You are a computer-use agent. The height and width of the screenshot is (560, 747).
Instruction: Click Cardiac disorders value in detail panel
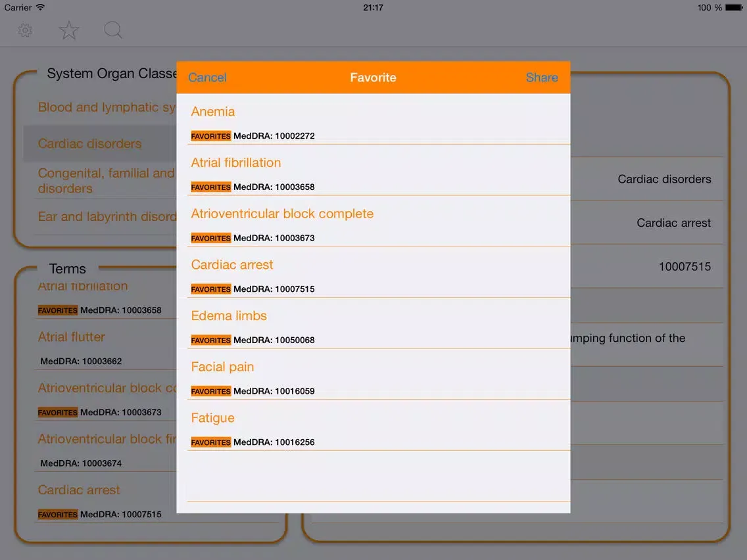(x=664, y=179)
